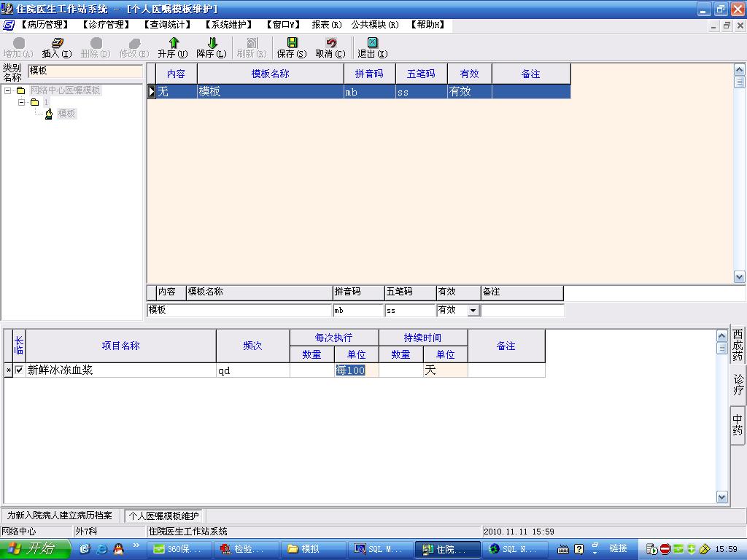Click the 插入 (Insert) toolbar icon
Screen dimensions: 747x560
56,44
